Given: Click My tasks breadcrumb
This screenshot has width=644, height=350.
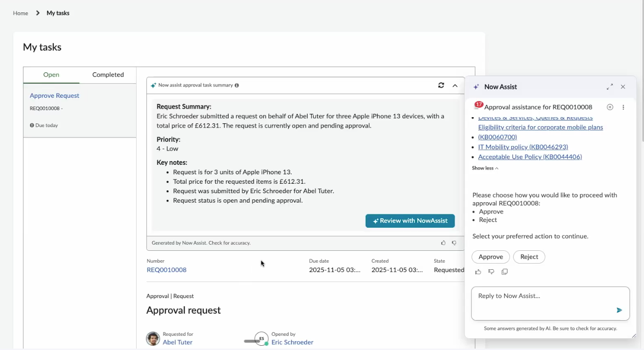Looking at the screenshot, I should (x=58, y=13).
